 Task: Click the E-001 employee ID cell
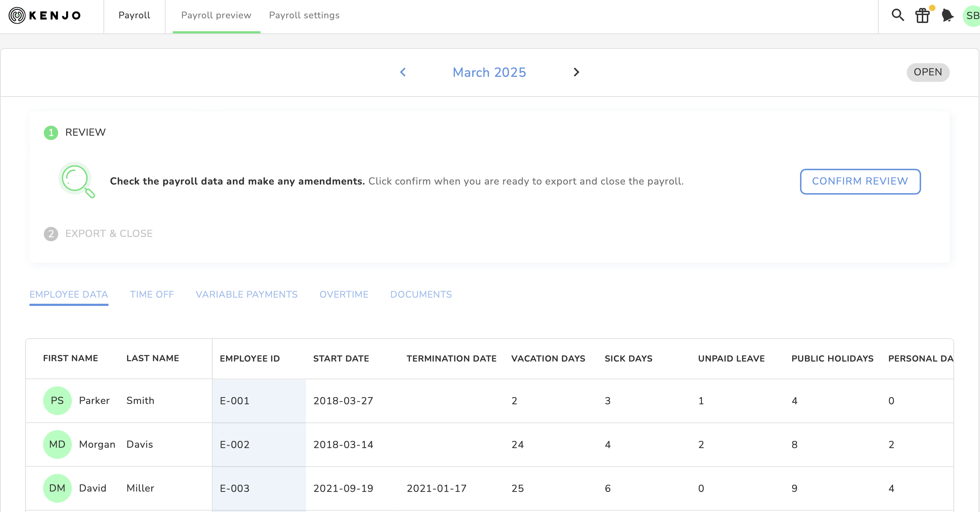(259, 401)
